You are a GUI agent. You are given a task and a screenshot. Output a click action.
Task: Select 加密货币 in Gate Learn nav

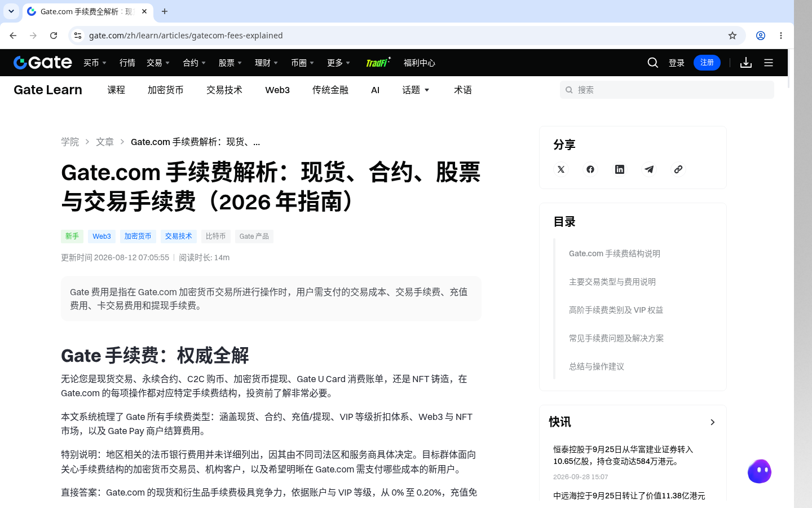pos(166,90)
